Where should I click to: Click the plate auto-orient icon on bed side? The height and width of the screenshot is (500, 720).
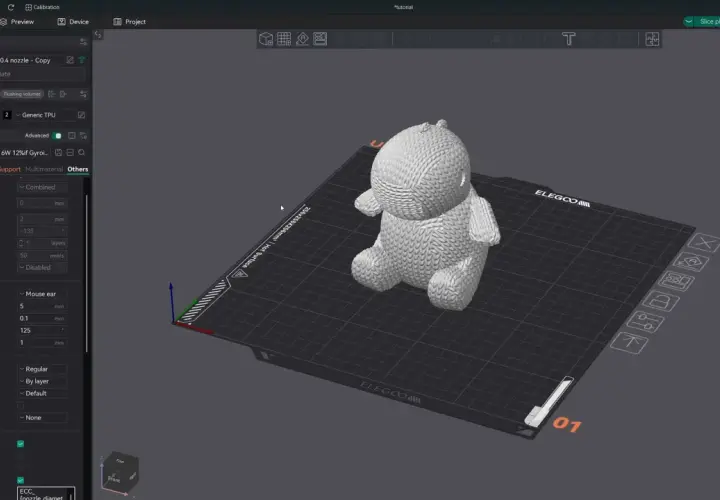pos(691,262)
